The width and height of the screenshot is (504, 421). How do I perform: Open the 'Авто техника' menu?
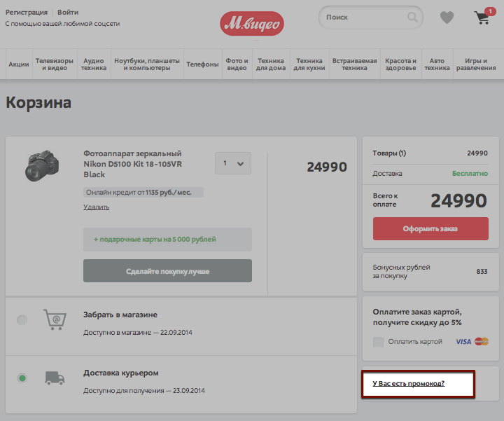click(x=437, y=64)
